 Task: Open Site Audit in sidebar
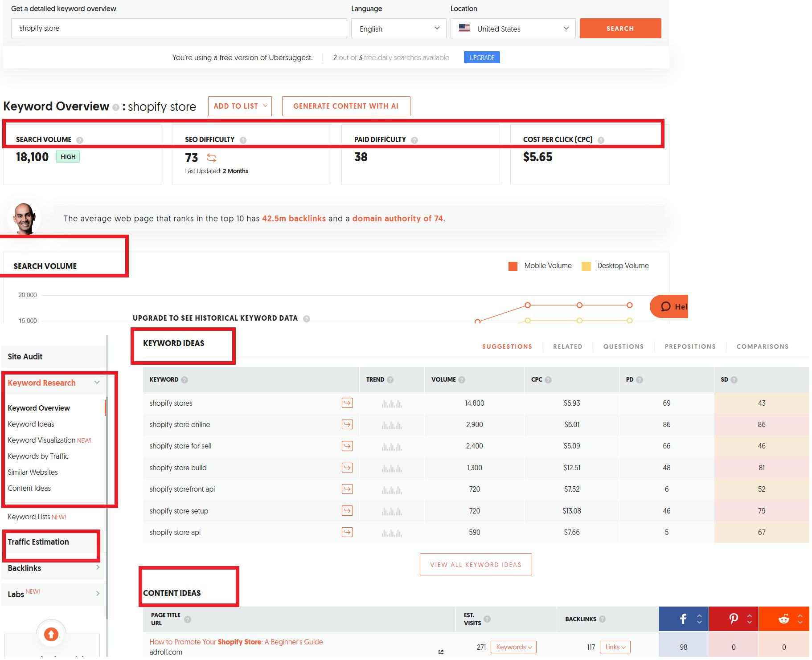(25, 356)
